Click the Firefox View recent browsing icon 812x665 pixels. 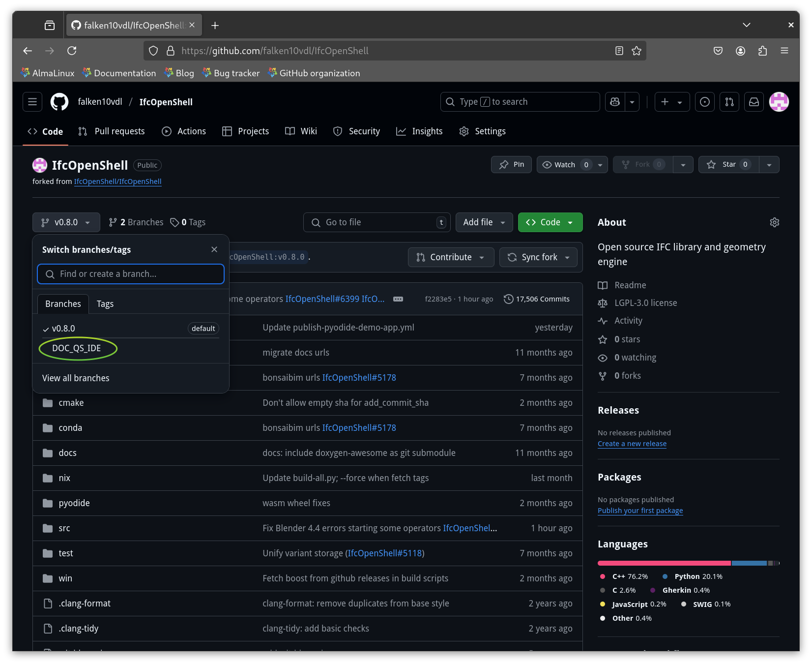tap(50, 25)
